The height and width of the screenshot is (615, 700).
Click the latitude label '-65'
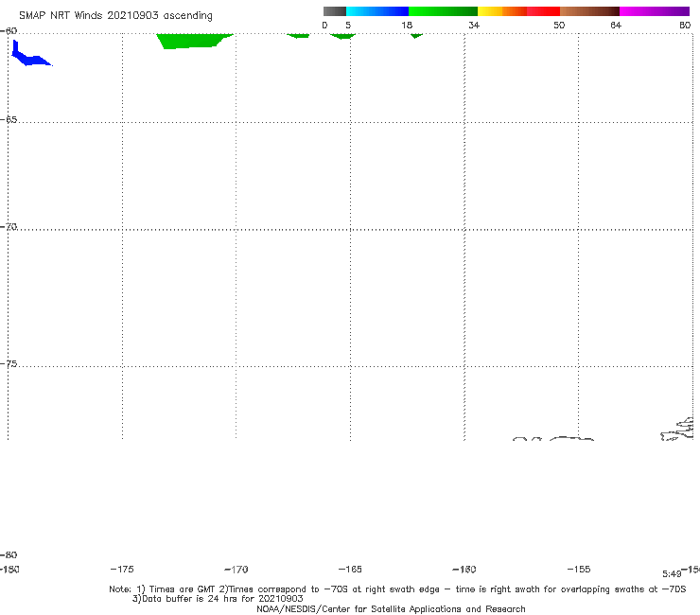pyautogui.click(x=9, y=120)
